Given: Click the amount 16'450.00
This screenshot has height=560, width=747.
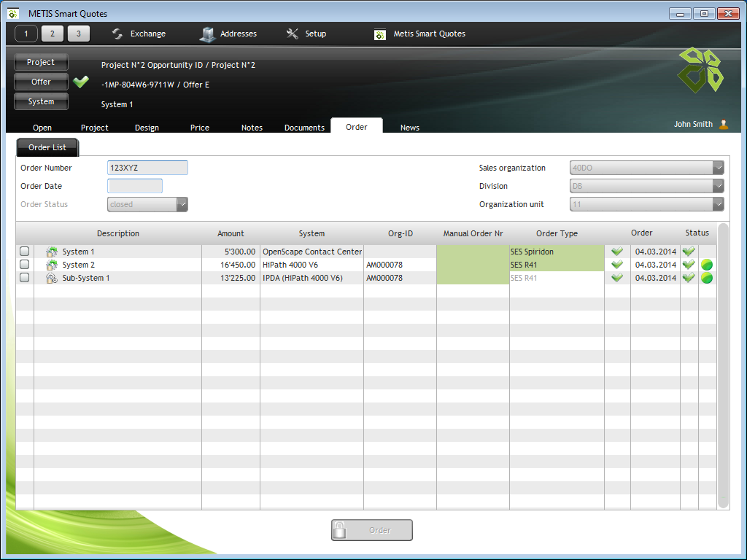Looking at the screenshot, I should (x=238, y=265).
